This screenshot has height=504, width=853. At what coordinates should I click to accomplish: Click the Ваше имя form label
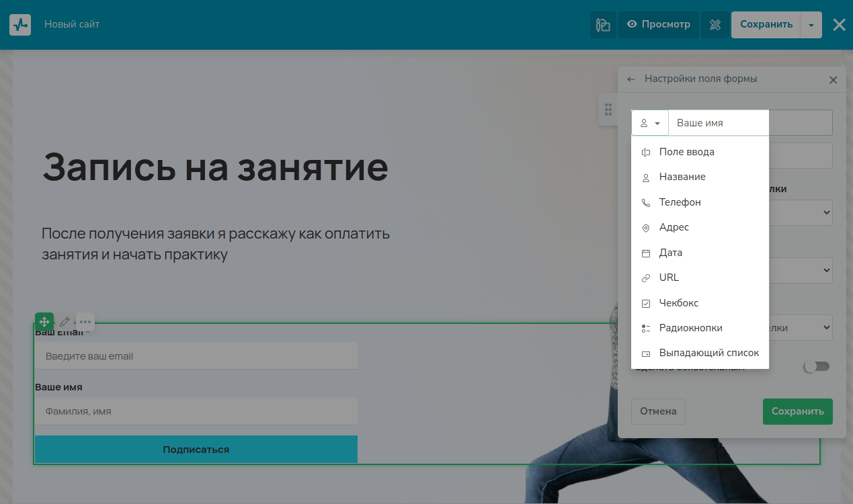click(58, 387)
